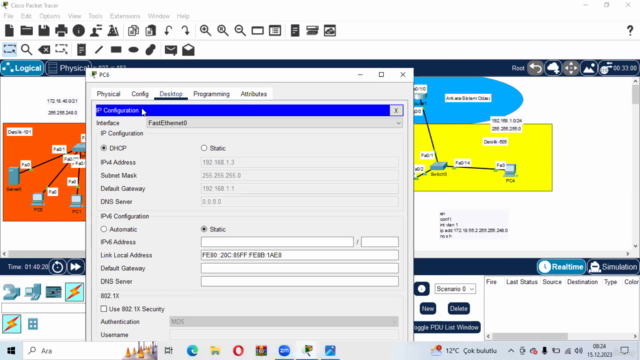Click the Zoom Out magnifier icon

(x=240, y=31)
